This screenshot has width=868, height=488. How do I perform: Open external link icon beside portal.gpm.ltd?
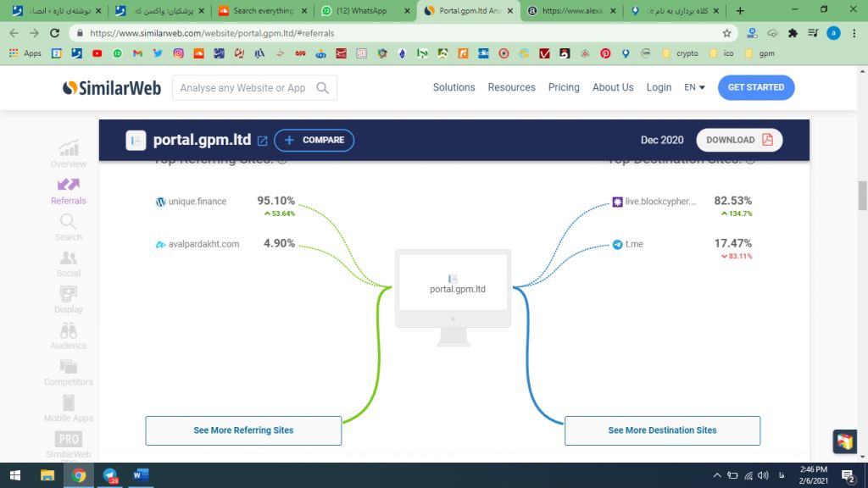point(262,141)
